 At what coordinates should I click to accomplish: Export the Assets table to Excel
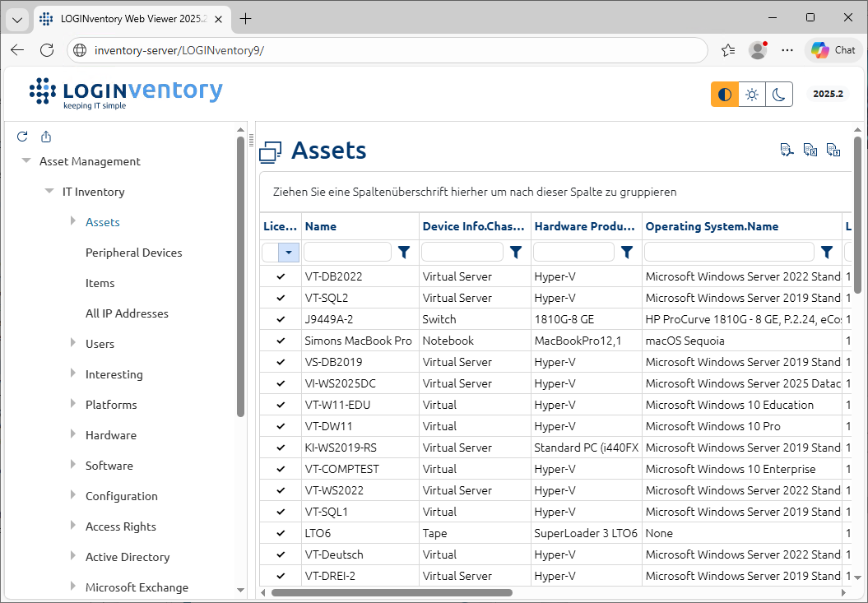(810, 150)
